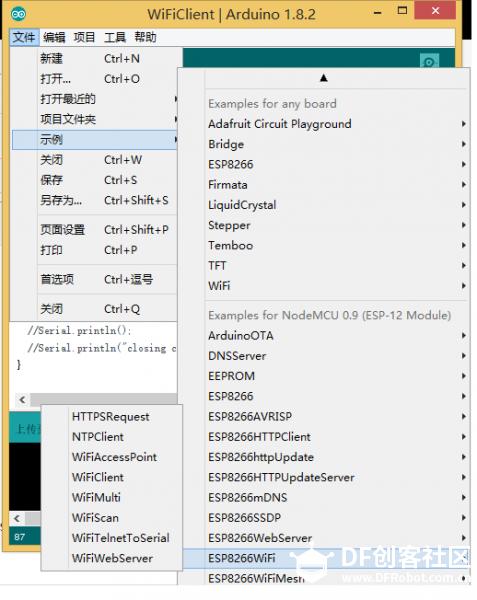Maximize the Arduino window
Viewport: 477px width, 600px height.
pyautogui.click(x=402, y=11)
